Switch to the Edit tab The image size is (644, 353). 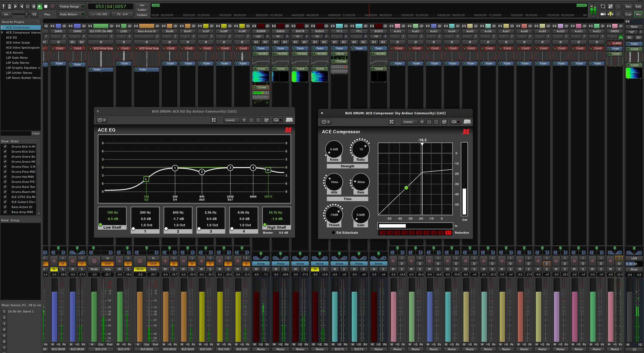638,6
